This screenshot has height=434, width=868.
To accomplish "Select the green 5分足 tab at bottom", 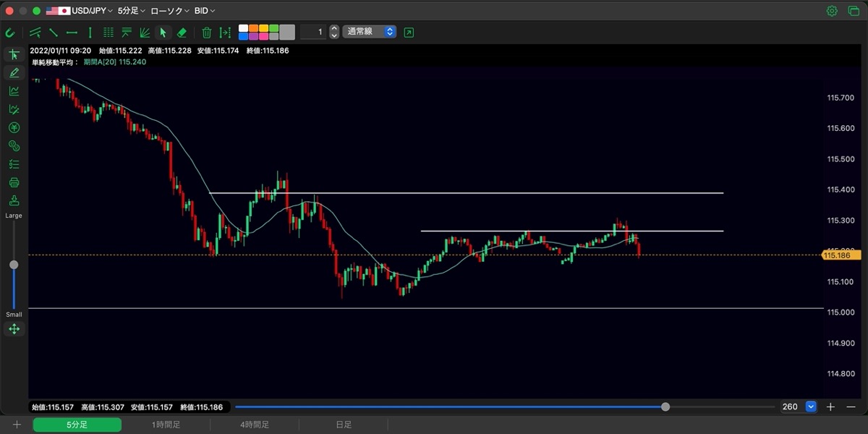I will (x=77, y=425).
